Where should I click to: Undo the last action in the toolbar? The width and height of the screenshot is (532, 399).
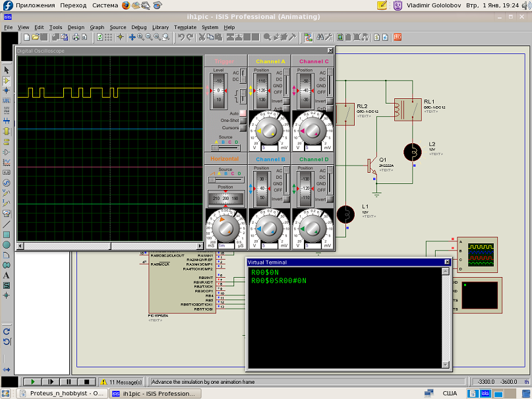(x=181, y=38)
